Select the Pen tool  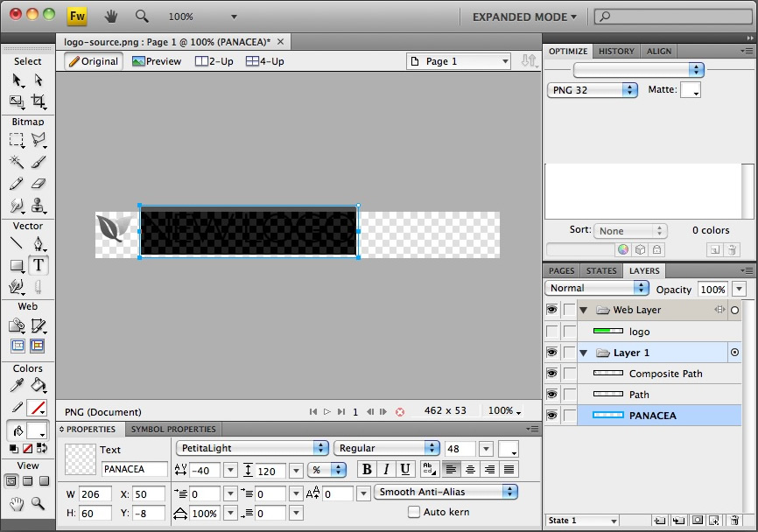[x=39, y=243]
